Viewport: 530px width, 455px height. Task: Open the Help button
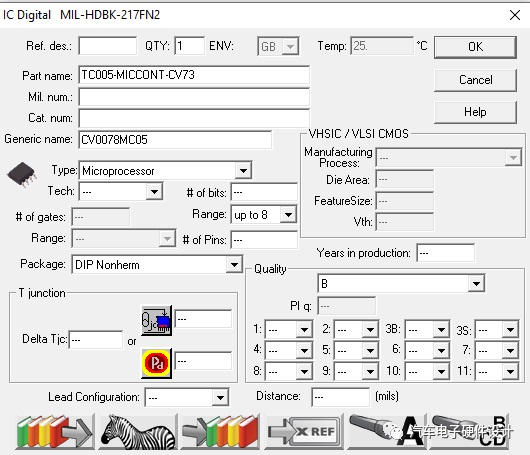click(x=475, y=112)
